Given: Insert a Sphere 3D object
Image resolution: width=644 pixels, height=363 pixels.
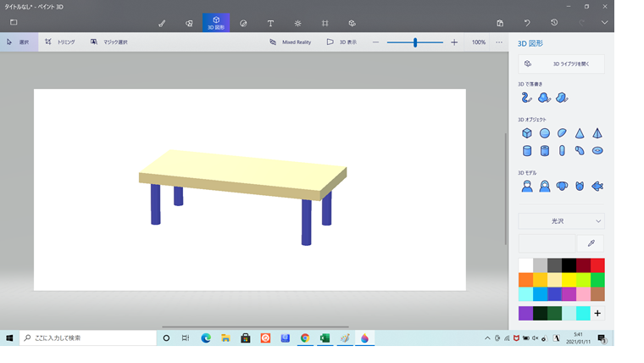Looking at the screenshot, I should coord(545,133).
